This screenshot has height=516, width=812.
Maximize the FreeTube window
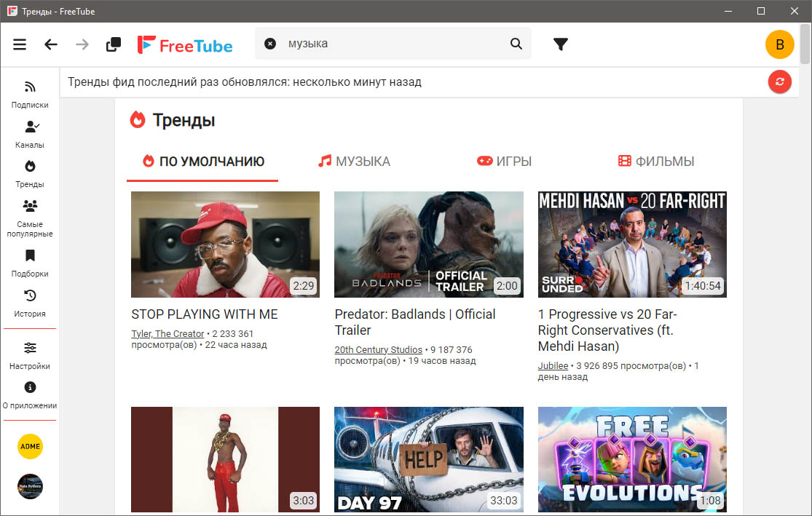(x=761, y=11)
